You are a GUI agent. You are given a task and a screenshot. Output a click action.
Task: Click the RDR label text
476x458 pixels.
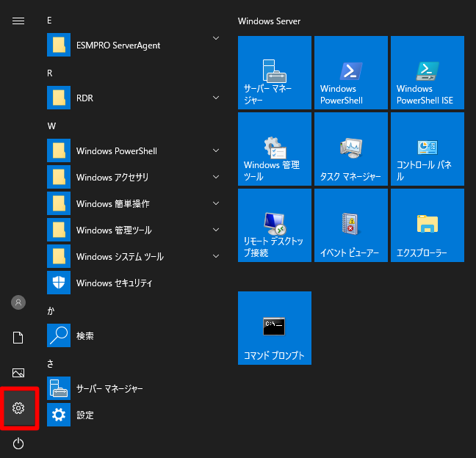pos(84,98)
